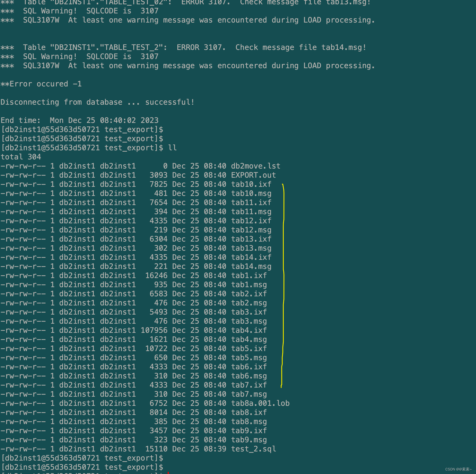
Task: Select the 08:39 timestamp
Action: point(215,449)
